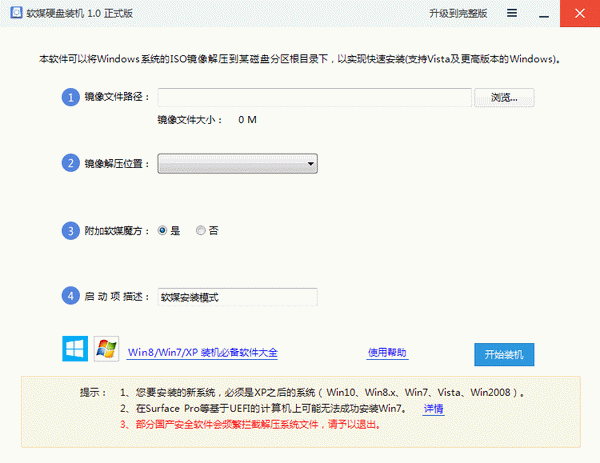Open the hamburger menu icon
Viewport: 600px width, 463px height.
[512, 13]
